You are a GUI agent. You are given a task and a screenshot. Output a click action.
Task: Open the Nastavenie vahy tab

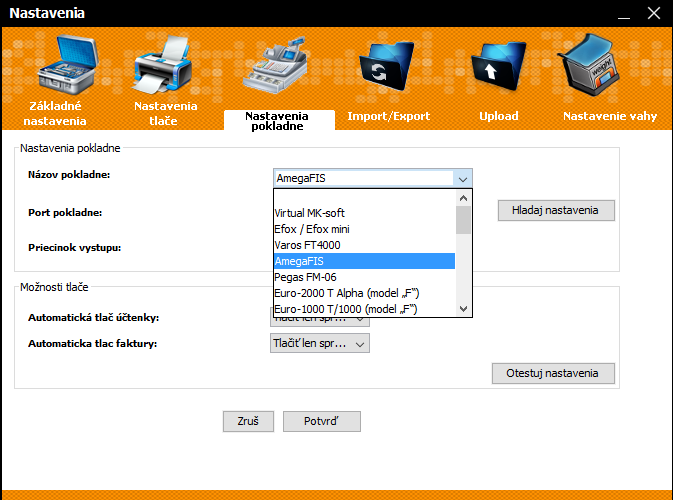(x=610, y=116)
